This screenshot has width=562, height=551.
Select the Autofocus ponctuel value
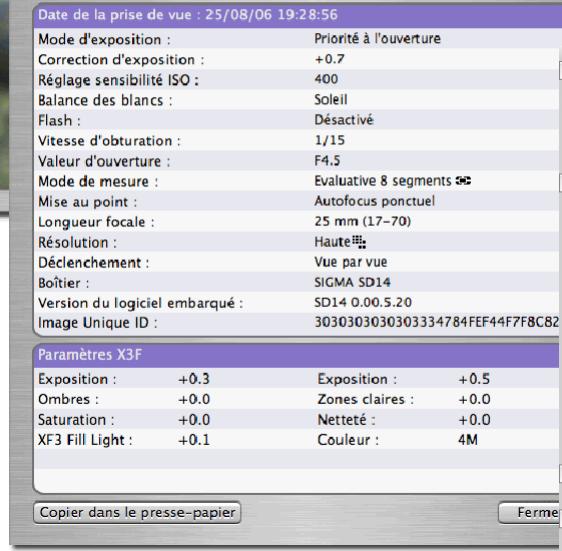tap(375, 201)
